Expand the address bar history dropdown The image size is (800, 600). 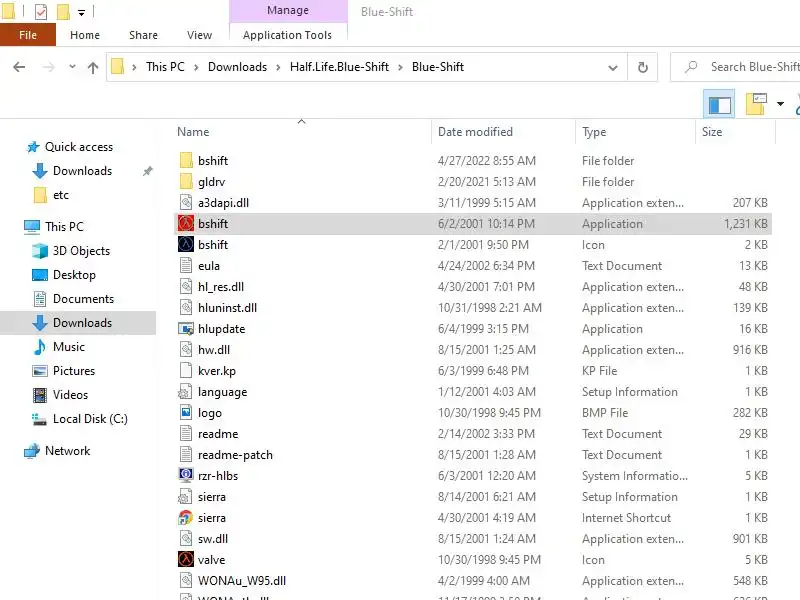(x=613, y=67)
